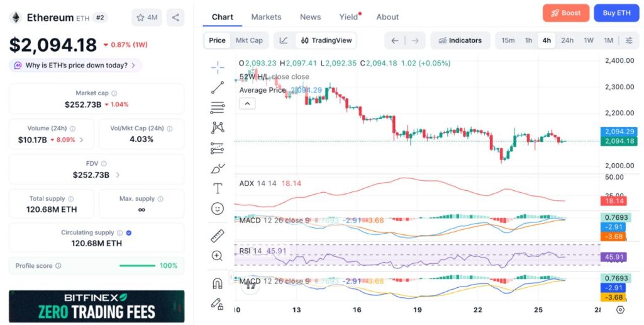Expand FDV details arrow
644x325 pixels.
(118, 175)
